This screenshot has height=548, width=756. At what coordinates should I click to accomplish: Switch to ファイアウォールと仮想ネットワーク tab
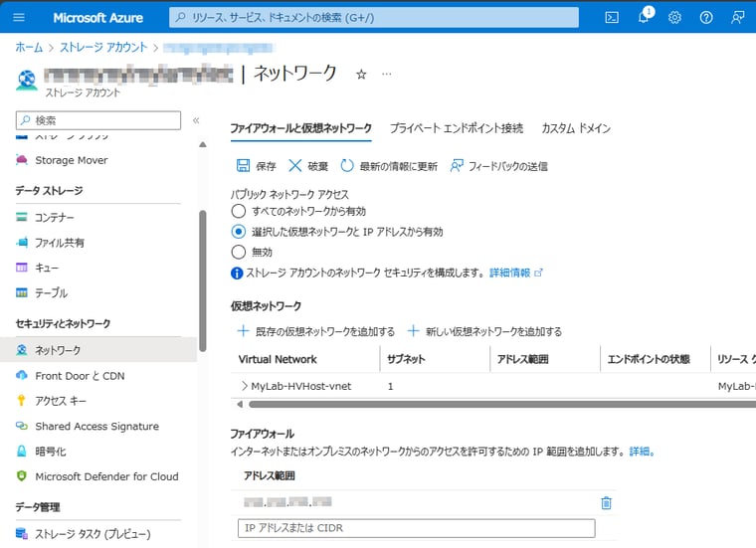click(300, 128)
